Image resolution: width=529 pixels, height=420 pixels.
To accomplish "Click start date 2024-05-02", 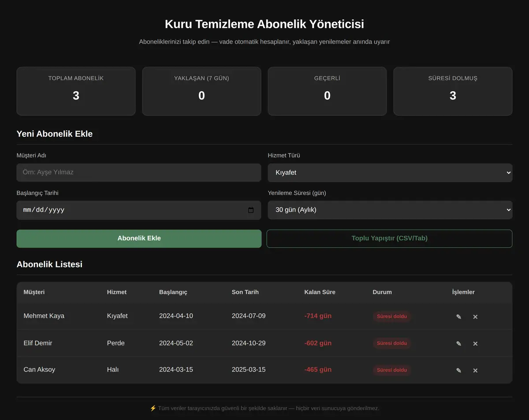I will [x=176, y=343].
